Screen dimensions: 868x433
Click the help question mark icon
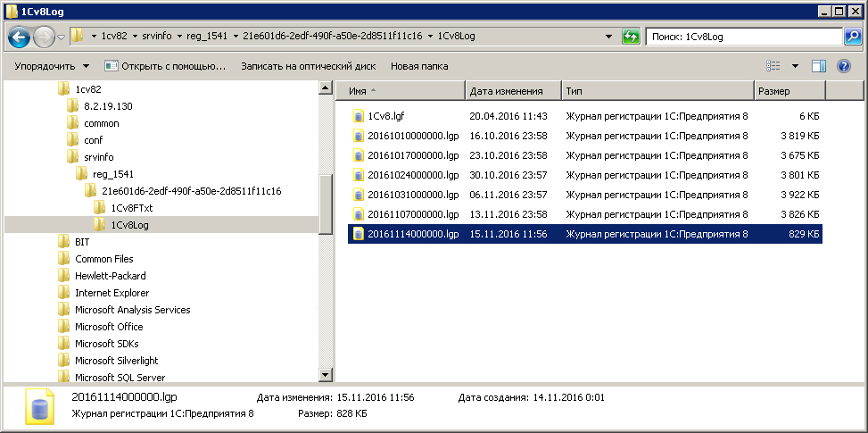pos(843,66)
